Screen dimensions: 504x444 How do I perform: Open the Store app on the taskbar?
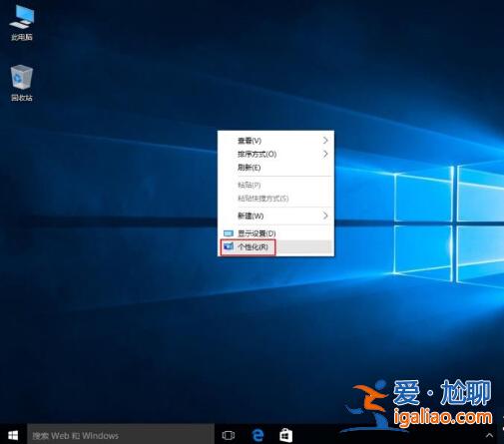click(285, 435)
